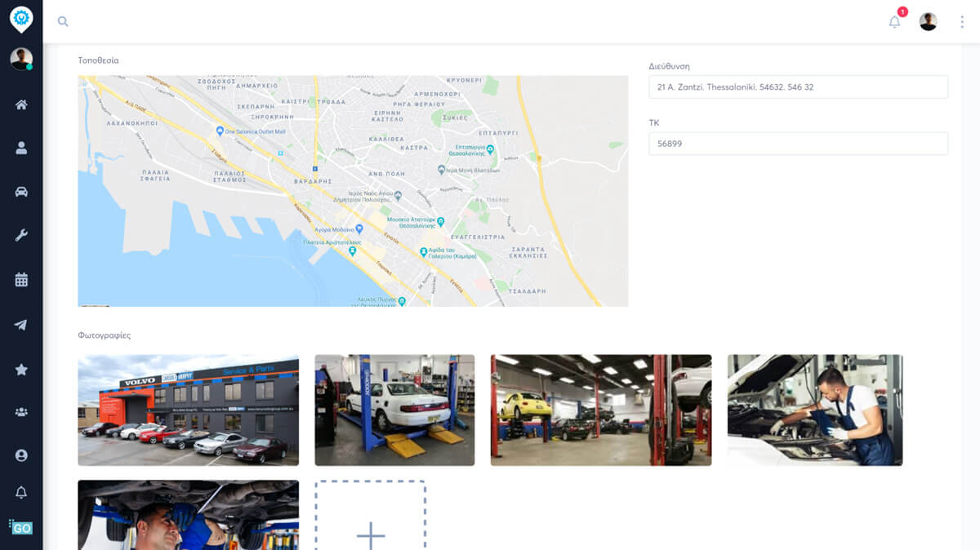This screenshot has height=550, width=980.
Task: Click inside the Διεύθυνση address field
Action: point(798,86)
